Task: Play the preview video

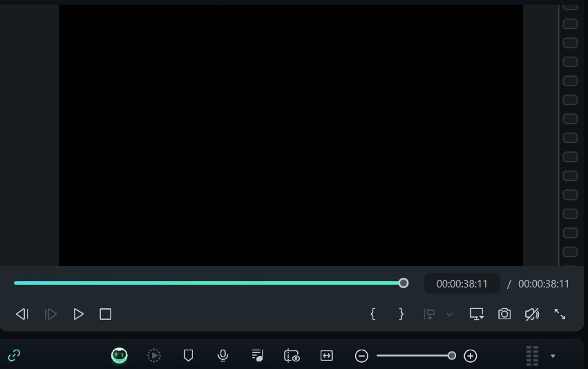Action: pyautogui.click(x=78, y=314)
